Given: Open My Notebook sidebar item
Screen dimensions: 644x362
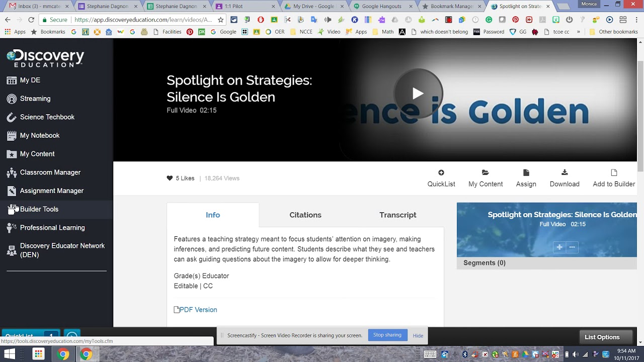Looking at the screenshot, I should (40, 135).
